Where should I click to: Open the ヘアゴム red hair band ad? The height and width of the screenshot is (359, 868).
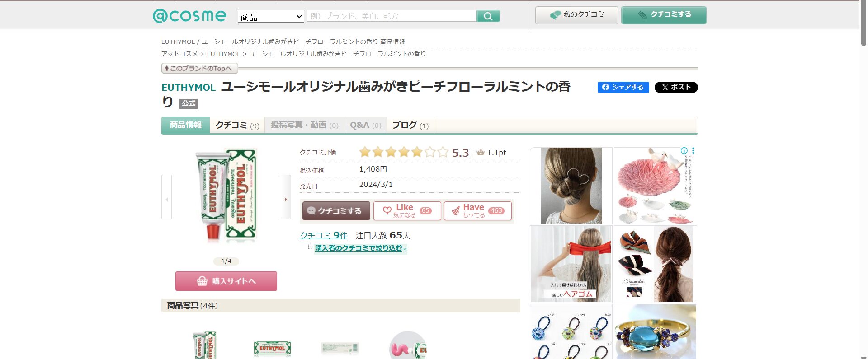tap(571, 264)
